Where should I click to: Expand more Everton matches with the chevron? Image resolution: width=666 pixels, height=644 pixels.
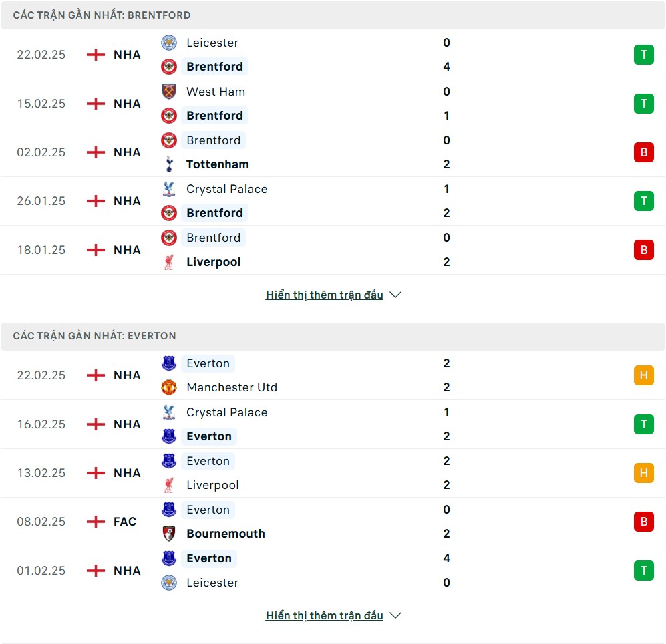tap(395, 615)
